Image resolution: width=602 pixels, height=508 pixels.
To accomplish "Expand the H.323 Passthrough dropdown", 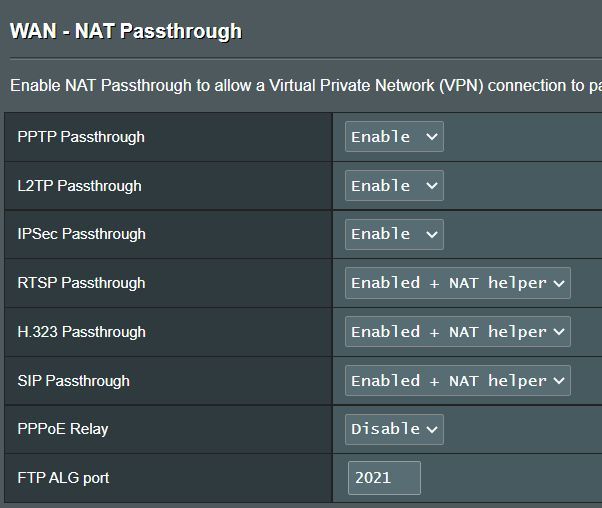I will (x=457, y=332).
